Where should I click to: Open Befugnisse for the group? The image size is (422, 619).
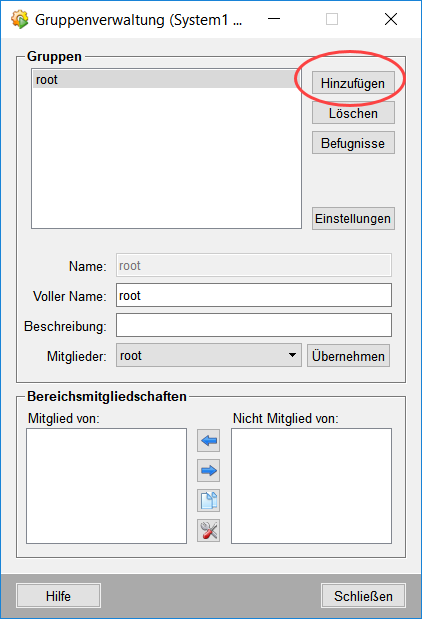click(353, 143)
